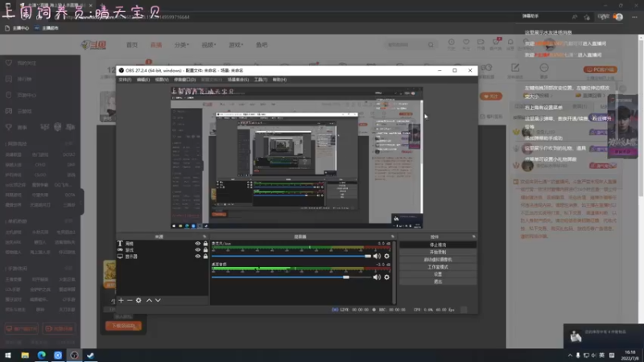The width and height of the screenshot is (644, 362).
Task: Click the 显示器 source monitor icon
Action: point(120,256)
